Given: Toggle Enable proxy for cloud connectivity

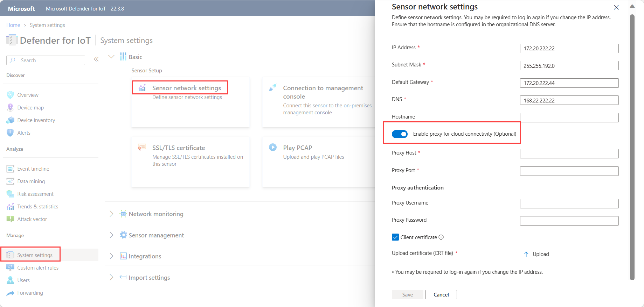Looking at the screenshot, I should 400,134.
